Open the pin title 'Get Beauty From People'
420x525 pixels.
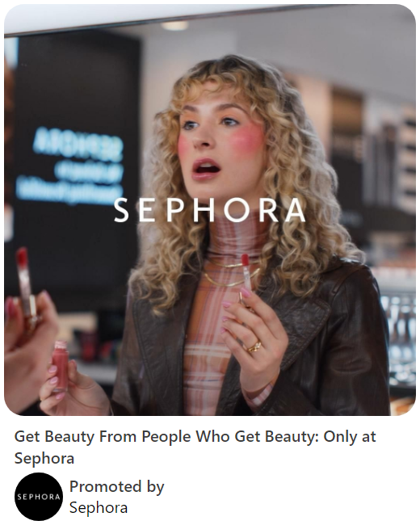tap(195, 447)
